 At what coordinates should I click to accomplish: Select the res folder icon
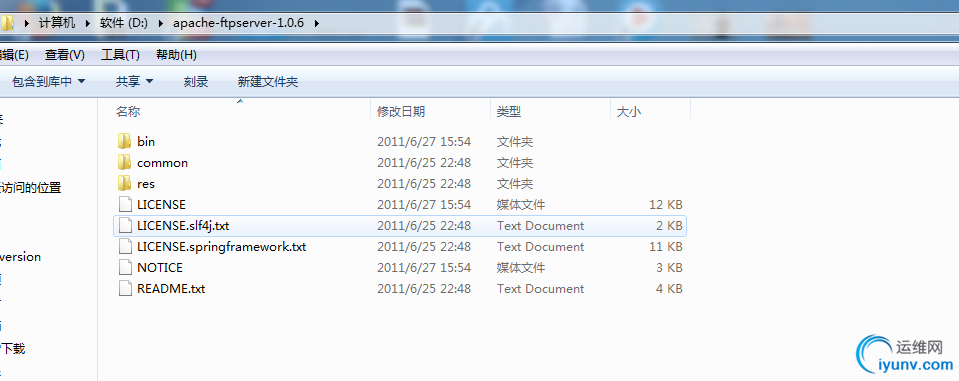pyautogui.click(x=124, y=183)
